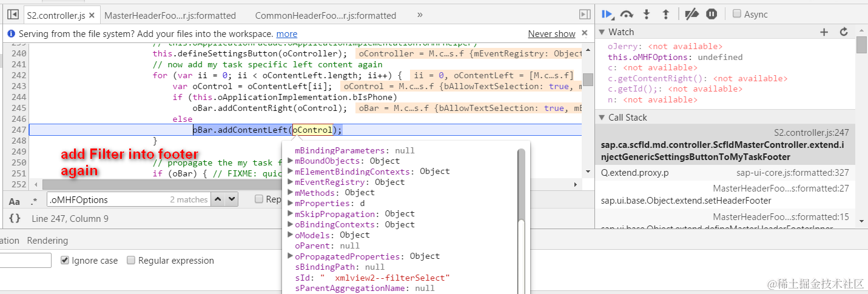Image resolution: width=868 pixels, height=294 pixels.
Task: Expand mSkipPropagation property
Action: tap(291, 214)
